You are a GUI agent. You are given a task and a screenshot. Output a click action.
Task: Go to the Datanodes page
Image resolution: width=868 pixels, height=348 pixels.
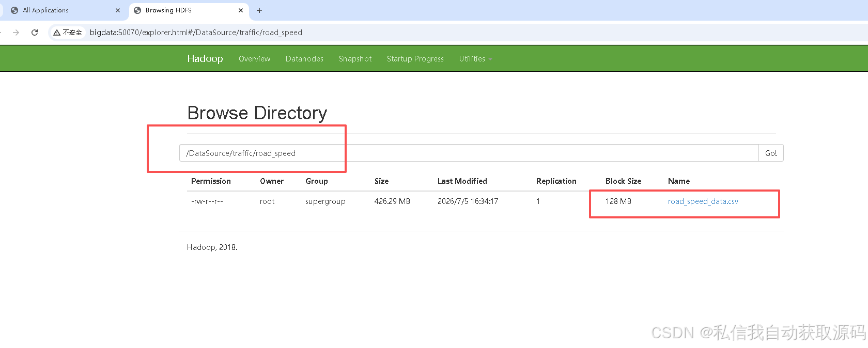coord(304,59)
